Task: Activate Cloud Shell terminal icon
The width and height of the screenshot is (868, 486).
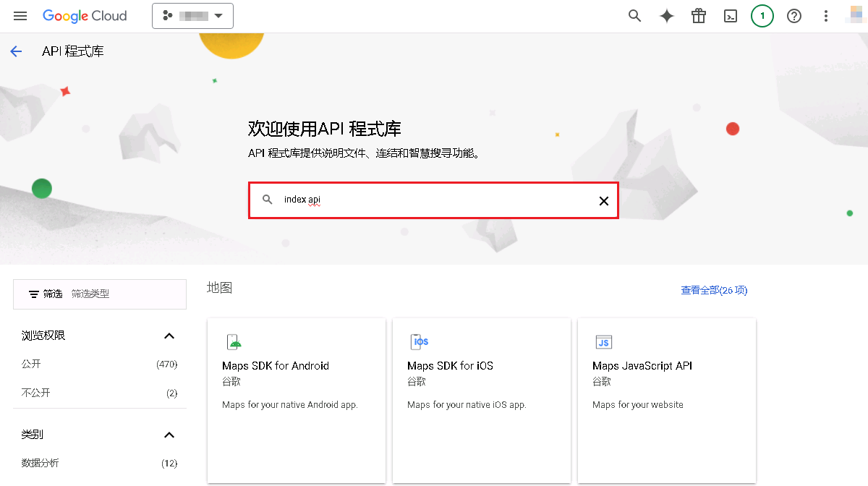Action: tap(731, 16)
